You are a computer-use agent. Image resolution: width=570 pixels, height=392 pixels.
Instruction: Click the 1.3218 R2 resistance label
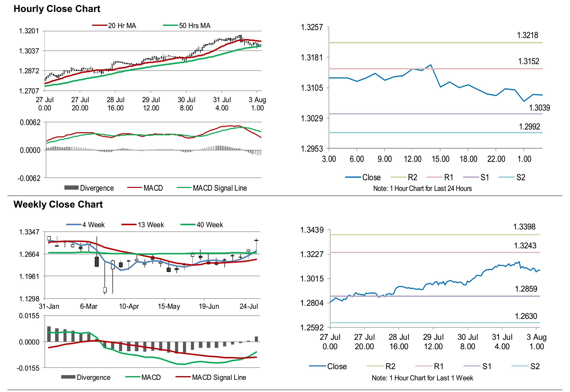(x=527, y=35)
